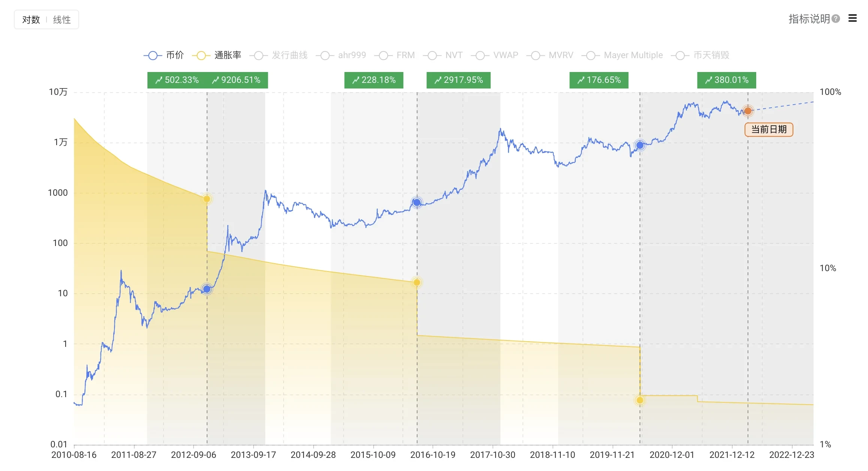Click blue price marker at 2012 halving
The image size is (868, 471).
click(x=207, y=289)
